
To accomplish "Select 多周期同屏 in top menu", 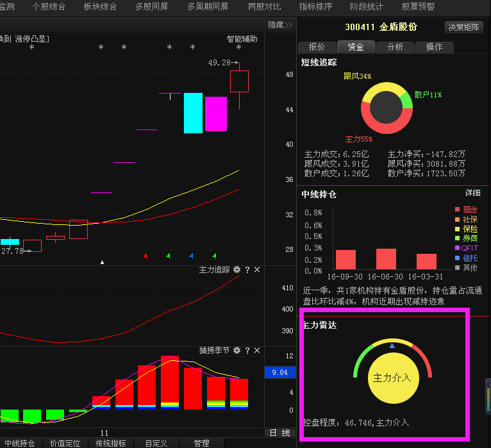I will [208, 6].
